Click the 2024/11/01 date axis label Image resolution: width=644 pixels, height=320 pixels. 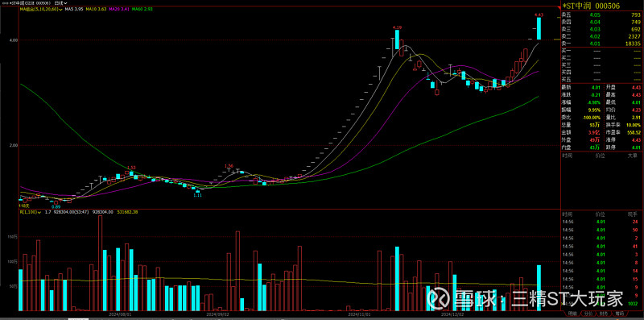coord(359,314)
